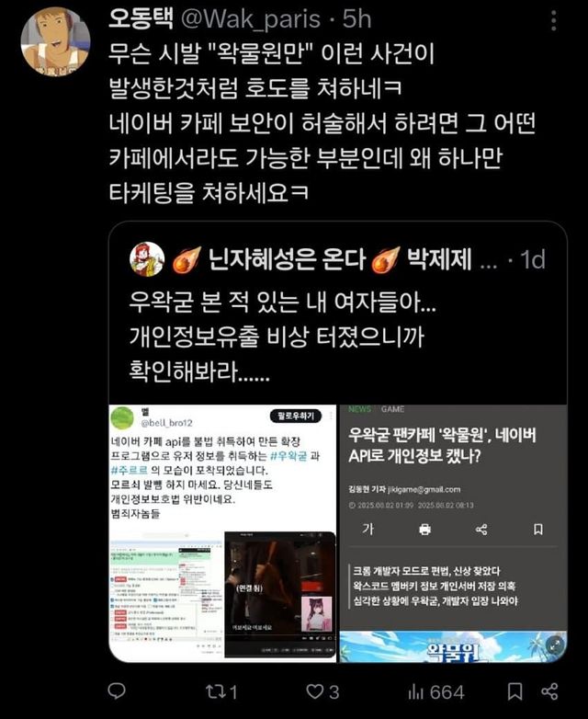This screenshot has width=588, height=719.
Task: Click the article's font size 가 icon
Action: click(368, 530)
